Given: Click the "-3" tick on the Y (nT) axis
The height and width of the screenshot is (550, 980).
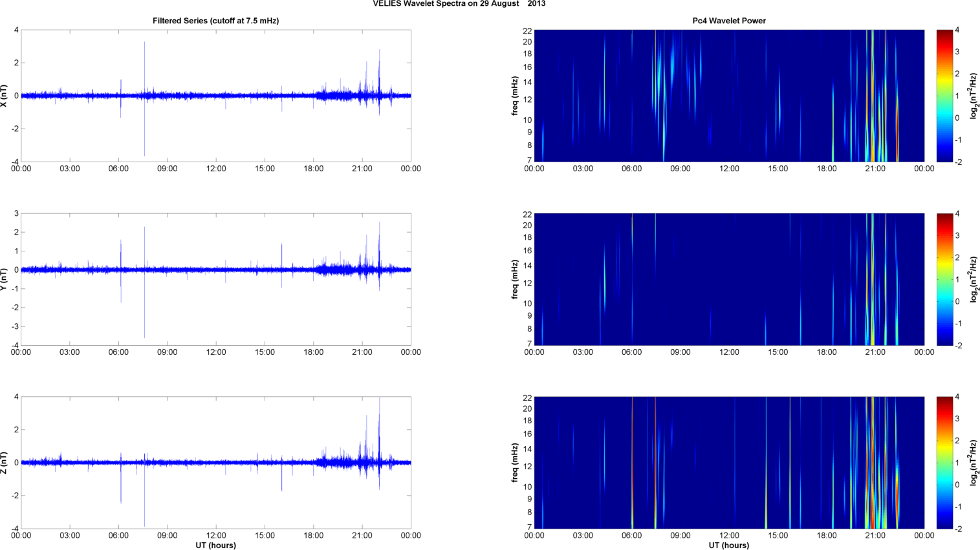Looking at the screenshot, I should click(x=16, y=327).
